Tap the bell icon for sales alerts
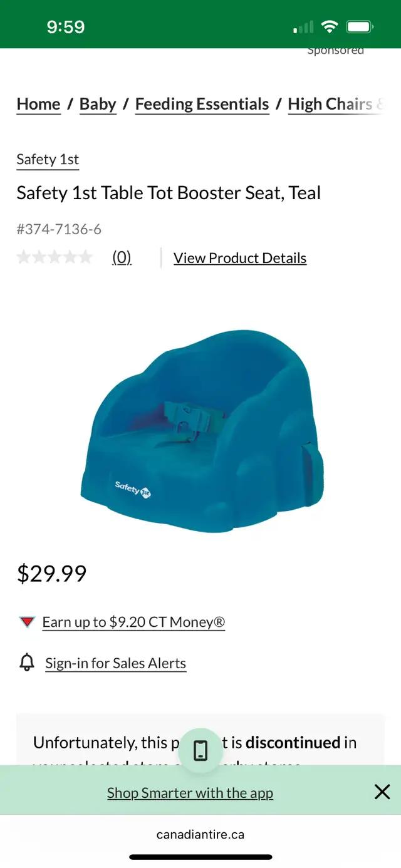 point(27,663)
